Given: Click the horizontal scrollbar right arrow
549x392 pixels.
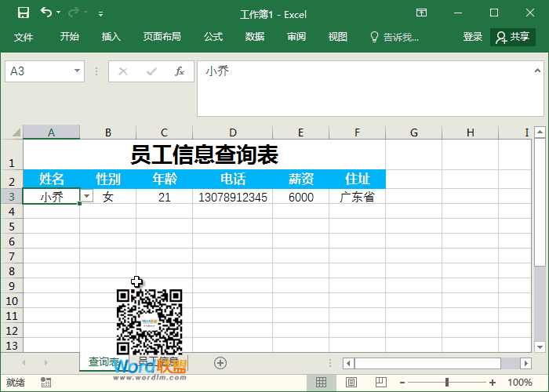Looking at the screenshot, I should pyautogui.click(x=525, y=363).
